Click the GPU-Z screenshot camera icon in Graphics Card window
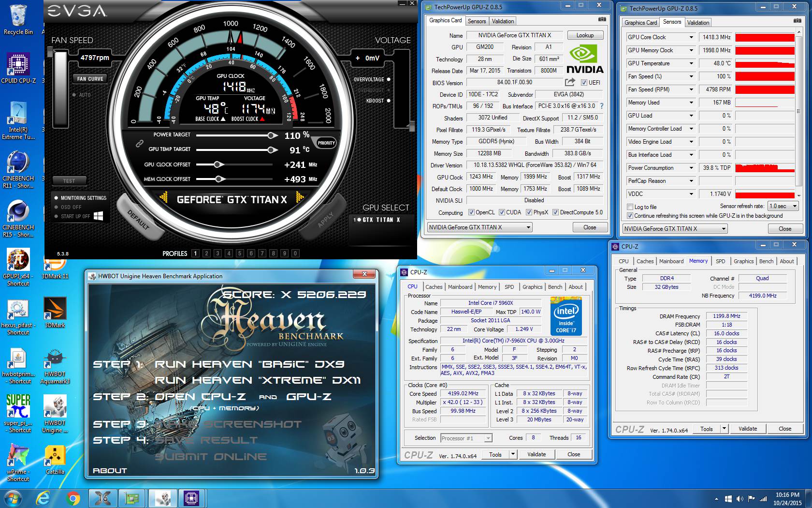The image size is (812, 508). pyautogui.click(x=602, y=19)
